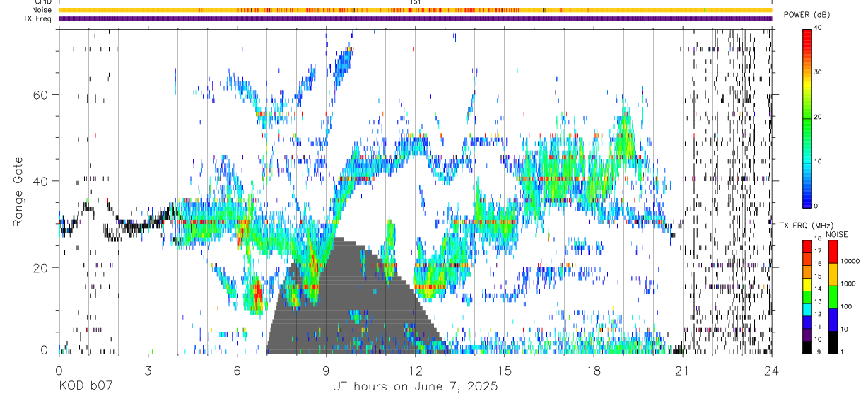Screen dimensions: 868x401
Task: Click the x-axis tick label 6
Action: click(x=237, y=371)
